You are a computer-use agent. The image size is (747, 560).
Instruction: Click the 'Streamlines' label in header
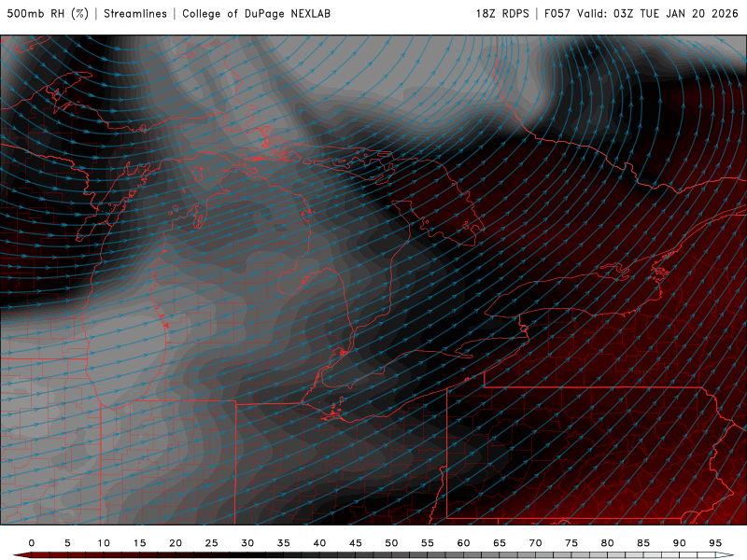click(135, 14)
